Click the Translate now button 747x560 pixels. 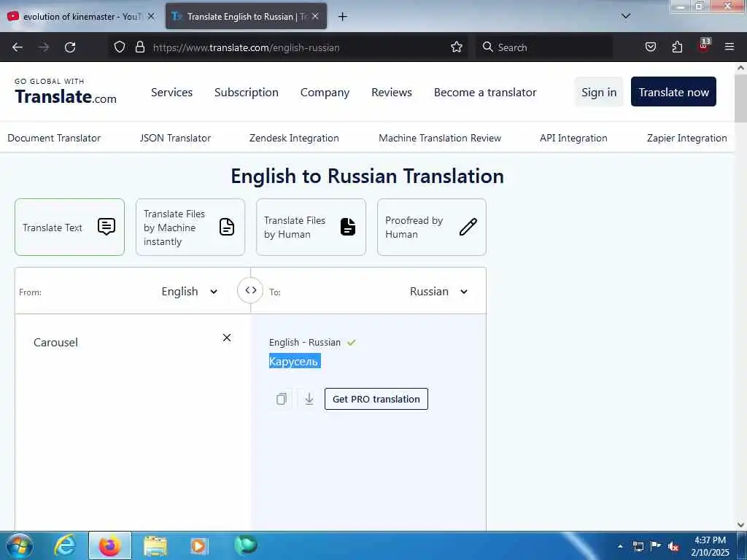tap(673, 92)
